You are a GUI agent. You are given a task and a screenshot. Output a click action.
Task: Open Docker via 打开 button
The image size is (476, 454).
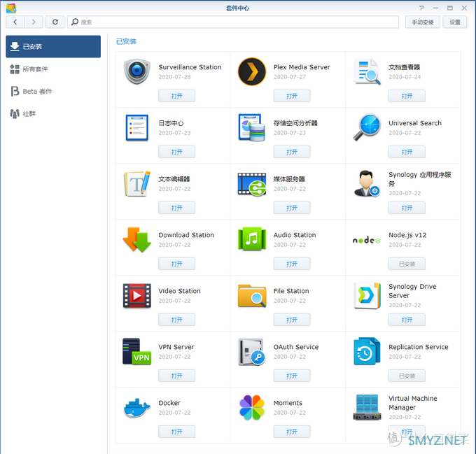(176, 432)
